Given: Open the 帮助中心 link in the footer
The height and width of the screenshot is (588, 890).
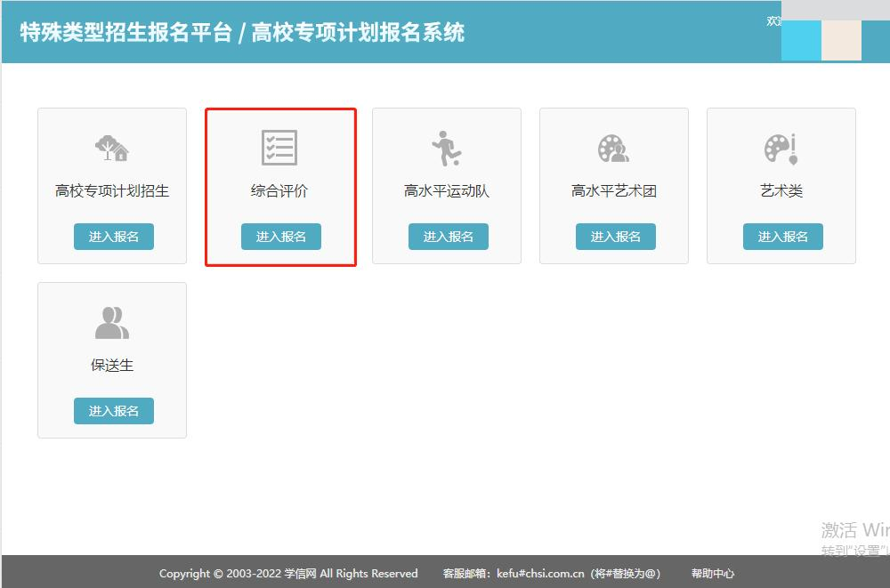Looking at the screenshot, I should pyautogui.click(x=712, y=574).
